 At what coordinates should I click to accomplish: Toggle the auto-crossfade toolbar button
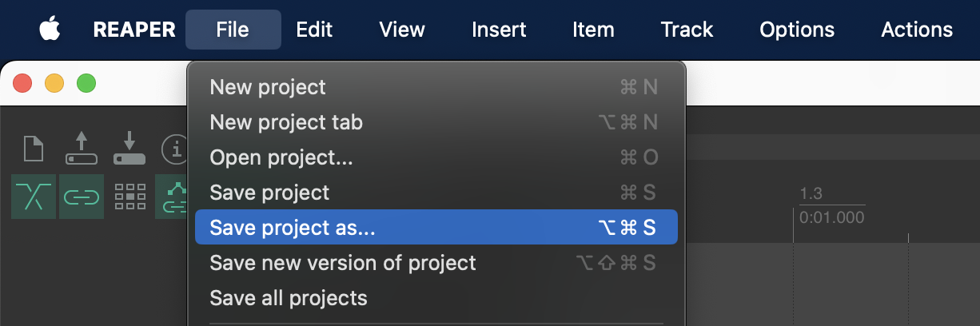pyautogui.click(x=34, y=197)
